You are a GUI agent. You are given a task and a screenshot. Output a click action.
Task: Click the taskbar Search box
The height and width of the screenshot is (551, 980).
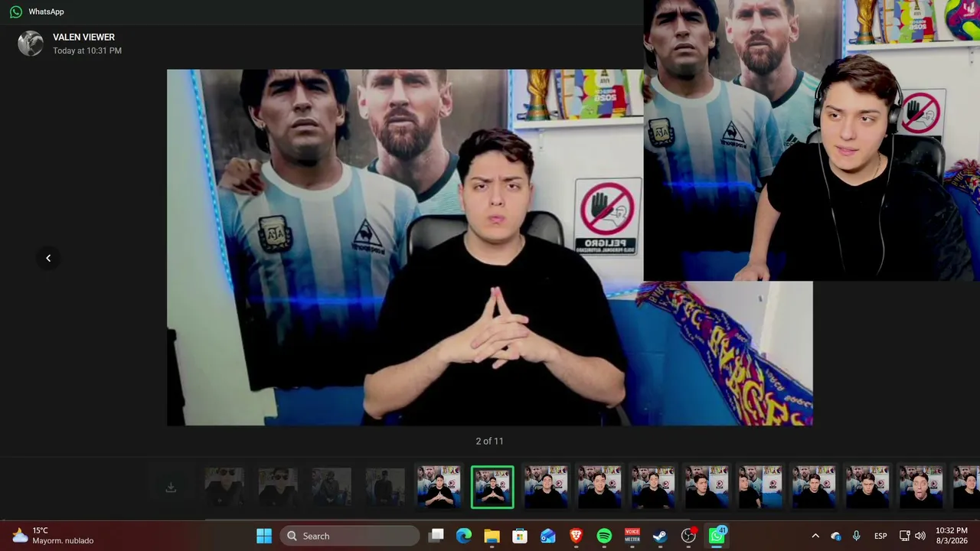pos(350,536)
